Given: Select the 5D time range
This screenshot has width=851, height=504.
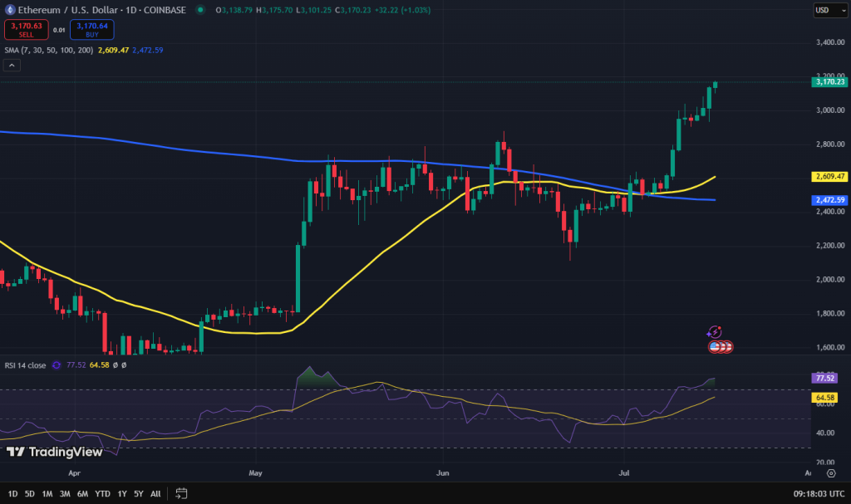Looking at the screenshot, I should tap(30, 494).
